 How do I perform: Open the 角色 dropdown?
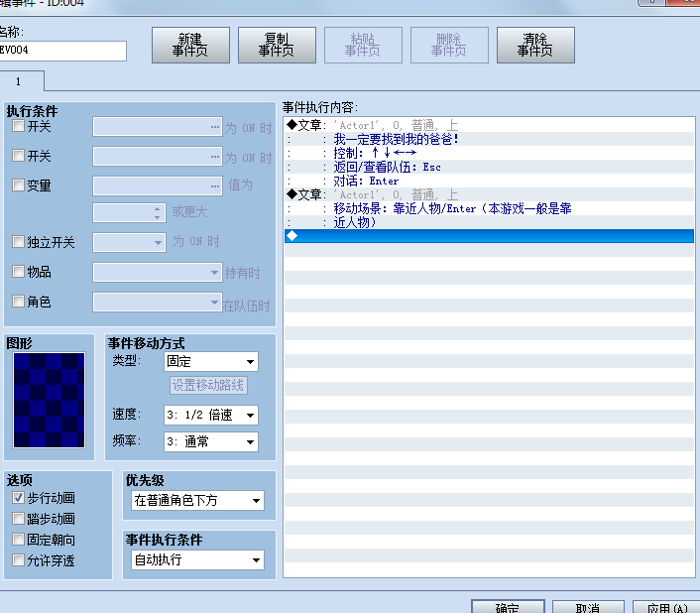(158, 303)
